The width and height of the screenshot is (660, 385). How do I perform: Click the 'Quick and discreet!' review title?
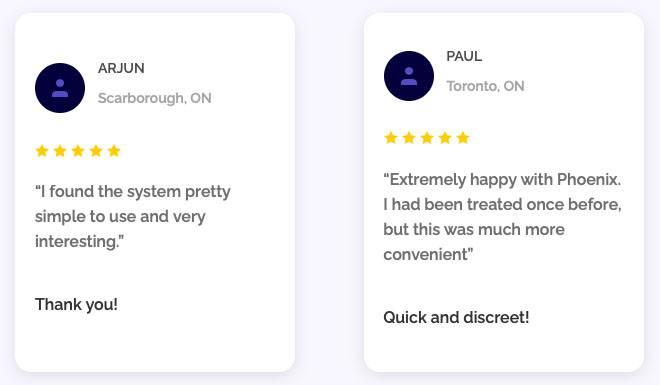[456, 317]
